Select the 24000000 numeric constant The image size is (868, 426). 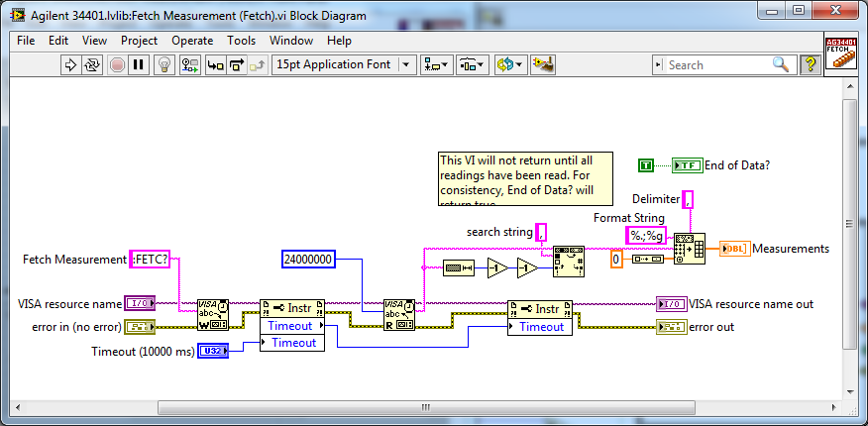(309, 259)
